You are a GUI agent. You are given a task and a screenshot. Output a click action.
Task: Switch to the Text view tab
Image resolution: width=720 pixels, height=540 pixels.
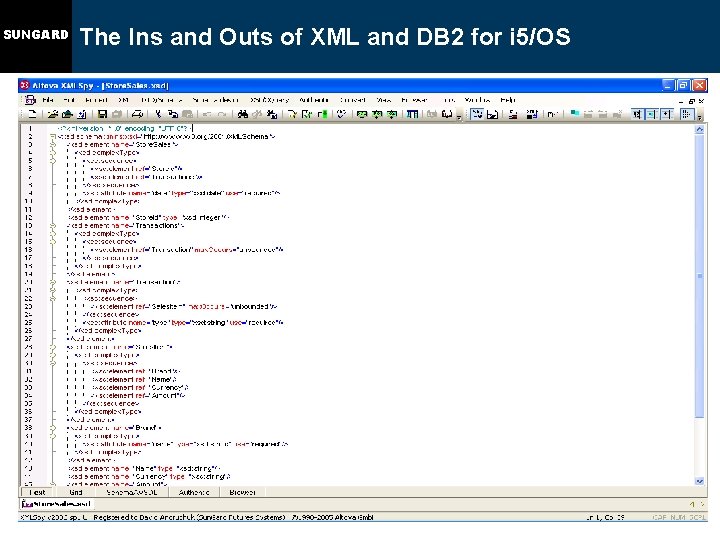pos(37,492)
